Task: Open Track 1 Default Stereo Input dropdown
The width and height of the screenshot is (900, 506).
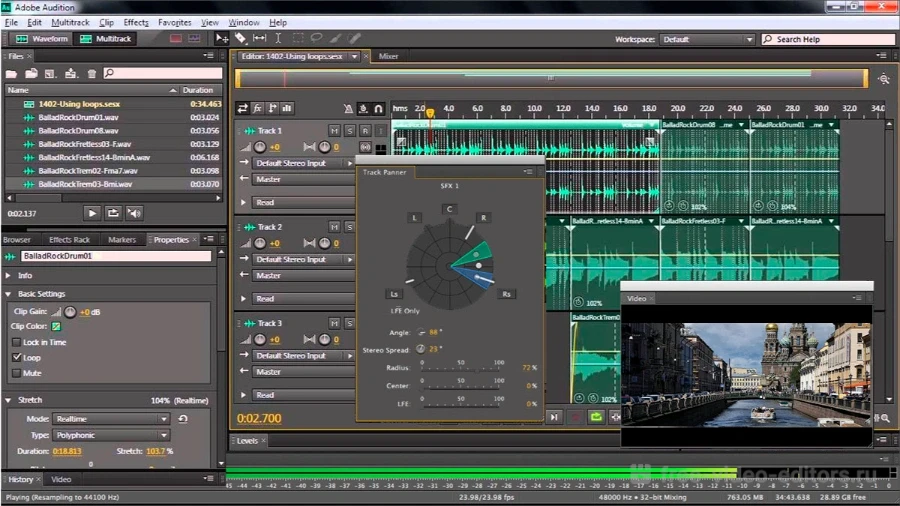Action: pyautogui.click(x=304, y=163)
